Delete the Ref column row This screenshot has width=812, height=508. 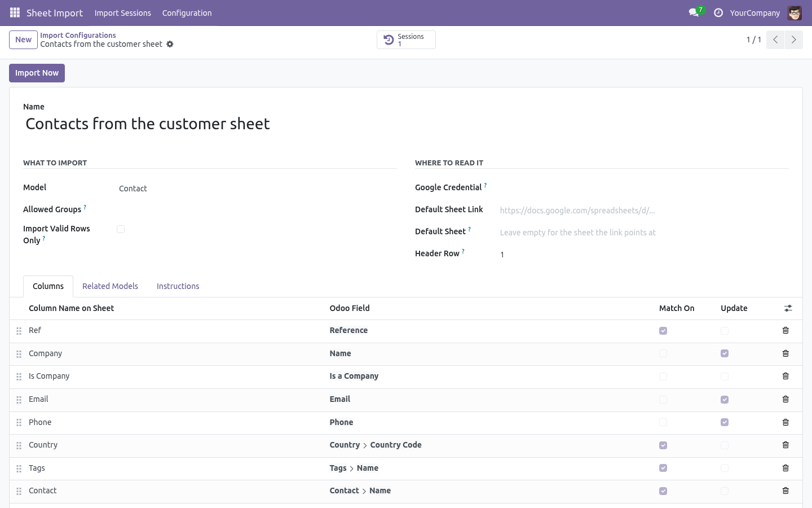click(x=785, y=330)
